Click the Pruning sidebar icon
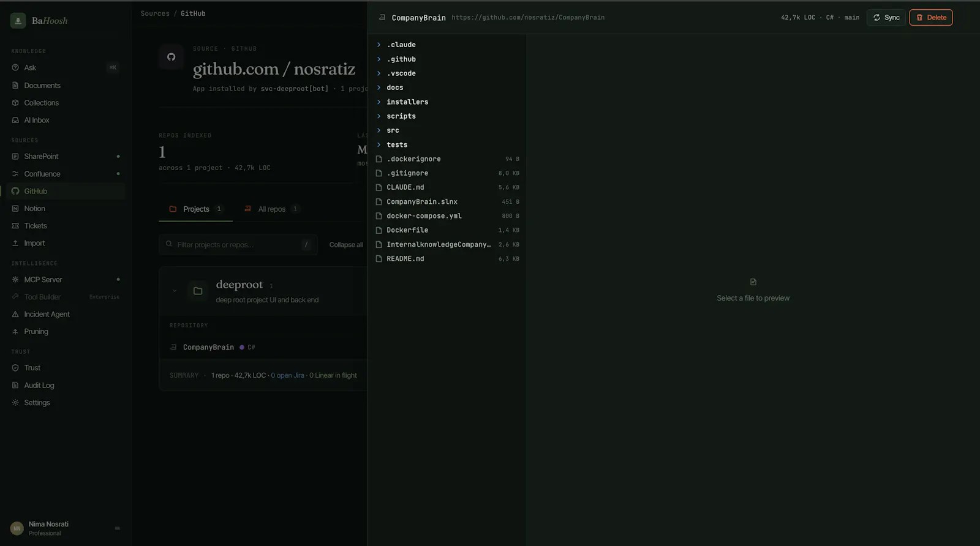980x546 pixels. [x=15, y=332]
